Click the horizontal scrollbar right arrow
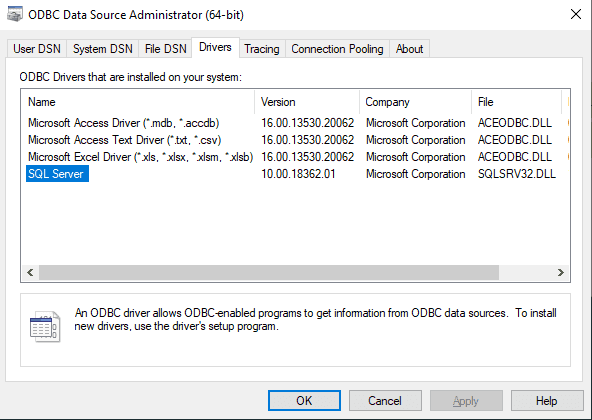The image size is (592, 420). 561,272
